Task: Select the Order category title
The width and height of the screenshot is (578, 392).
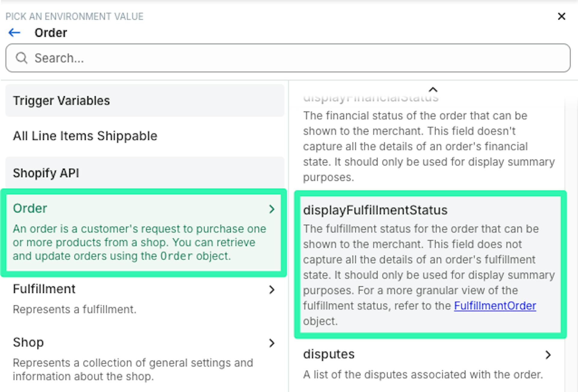Action: [30, 208]
